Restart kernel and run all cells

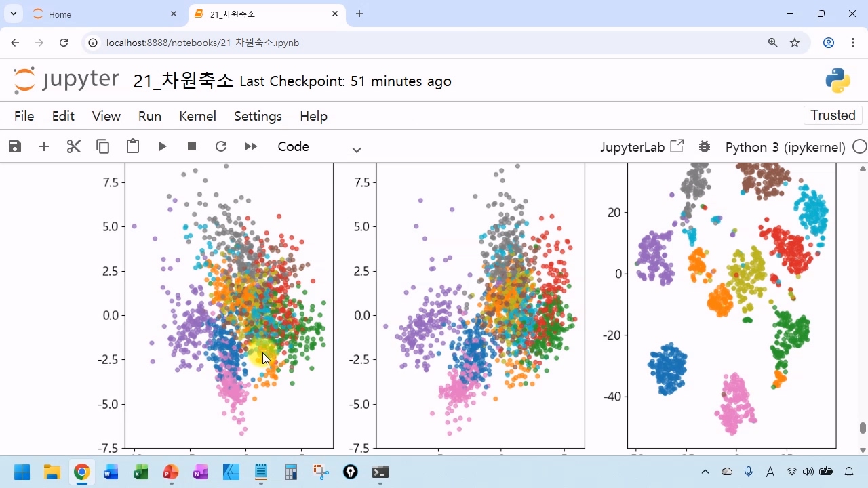click(x=251, y=146)
